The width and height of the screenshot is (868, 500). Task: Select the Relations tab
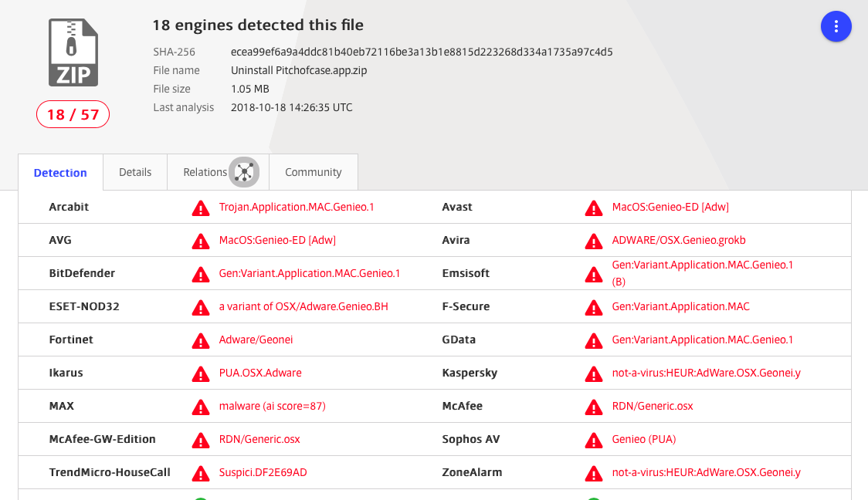205,172
